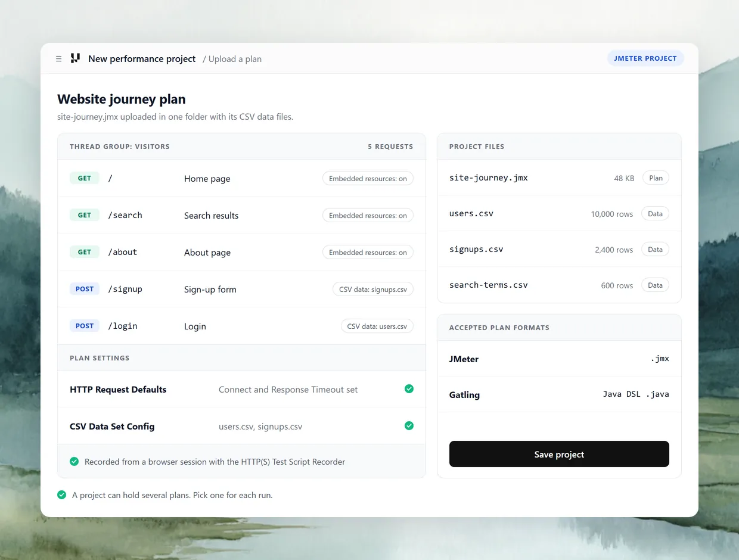Select the signups.csv file name
739x560 pixels.
pyautogui.click(x=476, y=249)
